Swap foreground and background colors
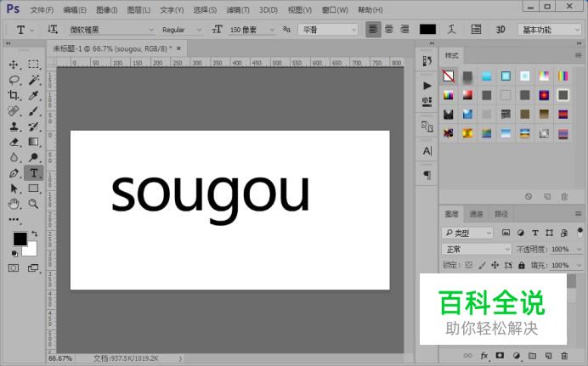 click(35, 234)
